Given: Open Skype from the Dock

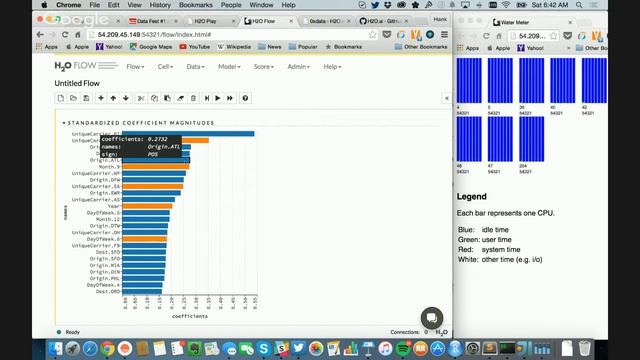Looking at the screenshot, I should tap(264, 349).
